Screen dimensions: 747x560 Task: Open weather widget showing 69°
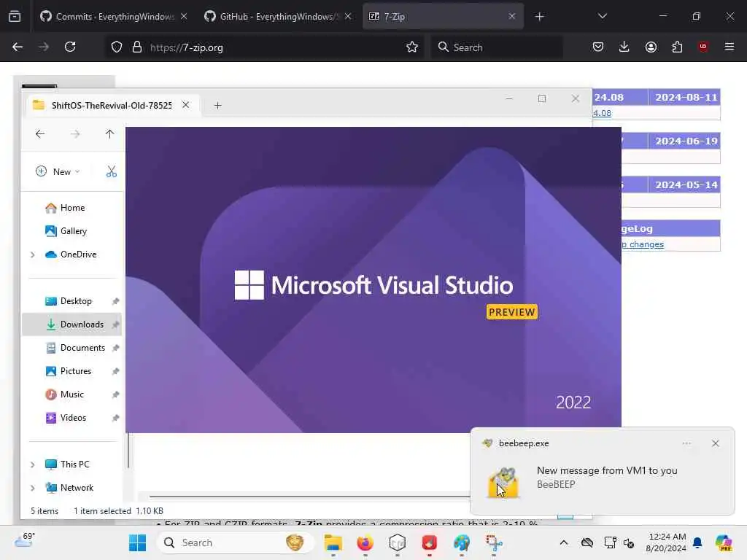[24, 540]
